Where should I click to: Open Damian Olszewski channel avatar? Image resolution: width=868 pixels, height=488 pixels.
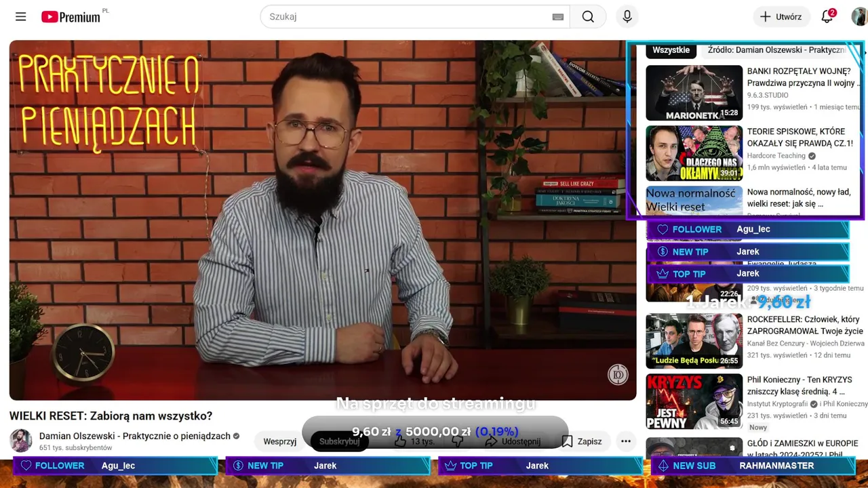(20, 441)
